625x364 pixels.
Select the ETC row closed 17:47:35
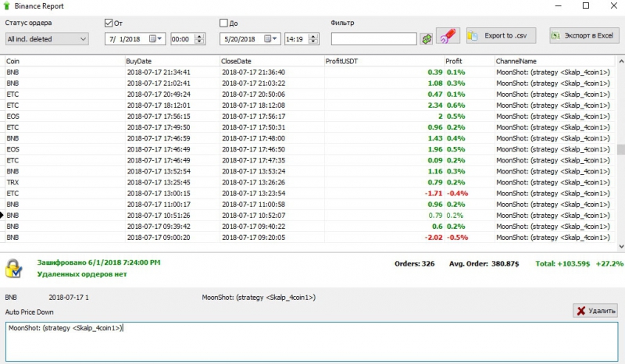pyautogui.click(x=309, y=160)
